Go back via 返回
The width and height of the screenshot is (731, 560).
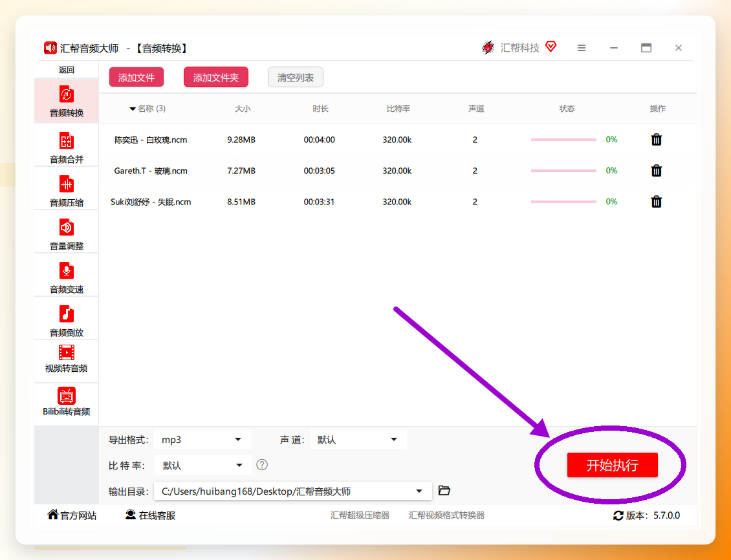(66, 70)
